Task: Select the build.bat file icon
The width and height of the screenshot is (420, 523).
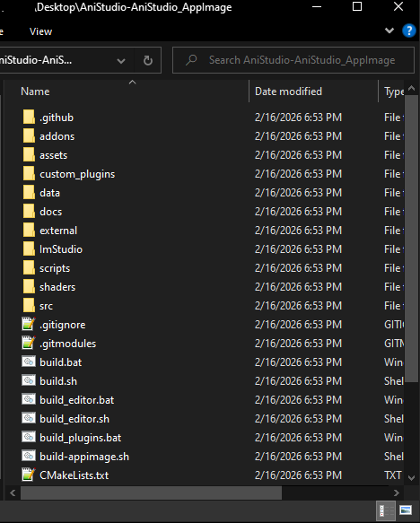Action: 29,362
